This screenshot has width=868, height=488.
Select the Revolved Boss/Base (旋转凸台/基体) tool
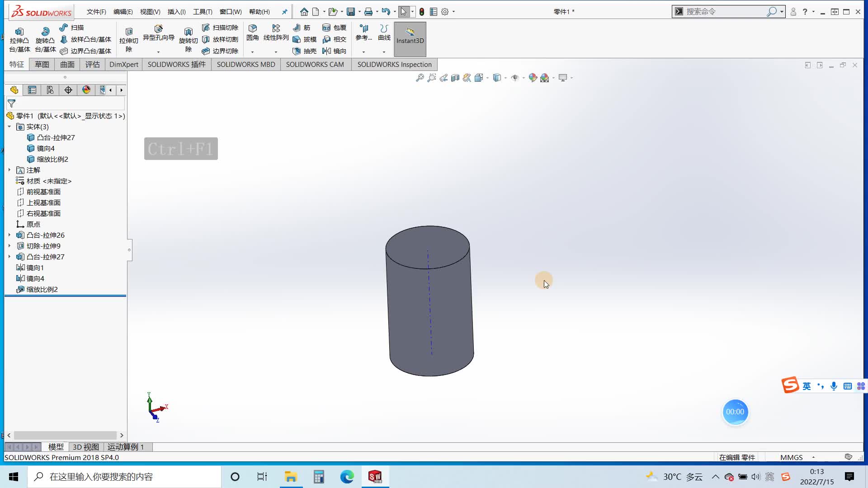click(45, 33)
